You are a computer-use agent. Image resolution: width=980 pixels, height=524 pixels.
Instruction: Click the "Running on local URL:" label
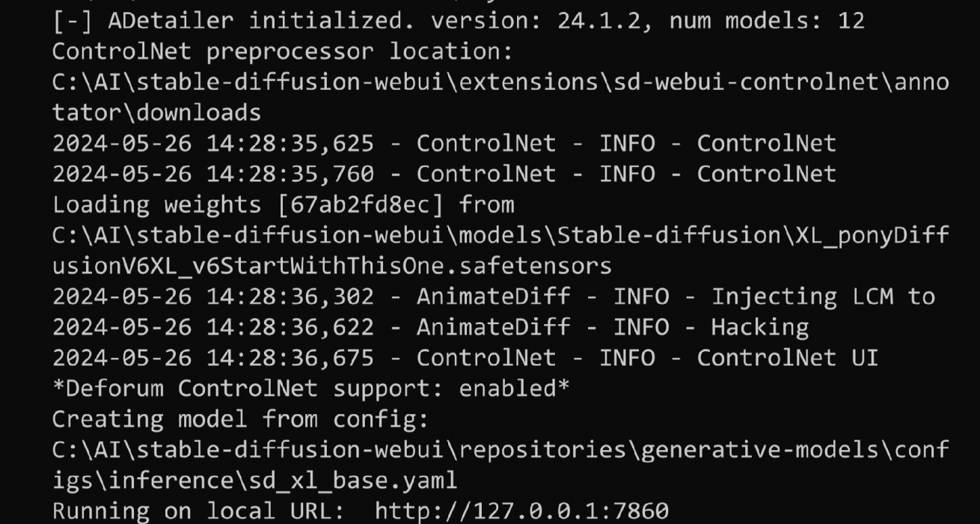(x=198, y=511)
